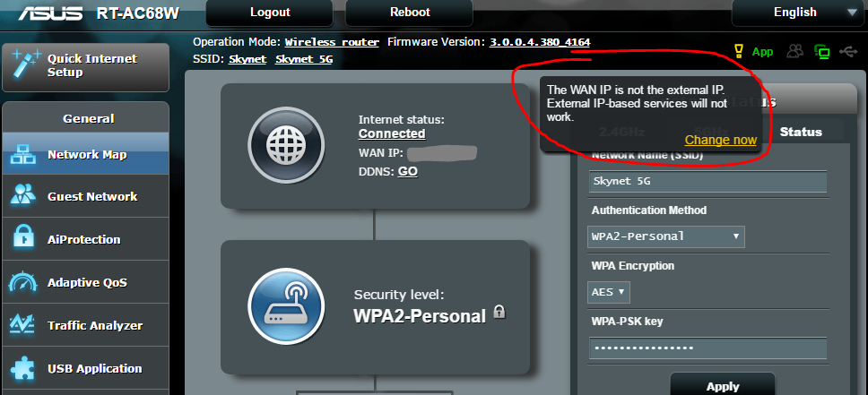Image resolution: width=868 pixels, height=395 pixels.
Task: Click the blurred WAN IP value
Action: (x=442, y=153)
